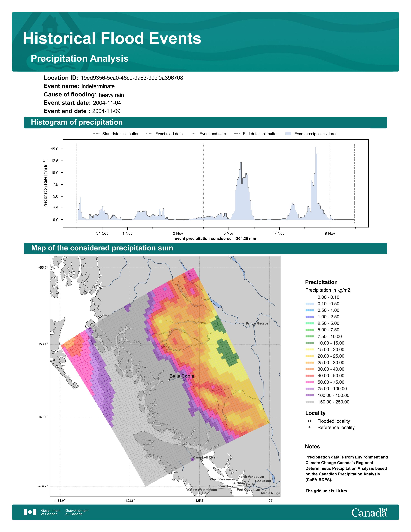Click the Event end date legend entry
Screen dimensions: 411x532
pyautogui.click(x=208, y=134)
